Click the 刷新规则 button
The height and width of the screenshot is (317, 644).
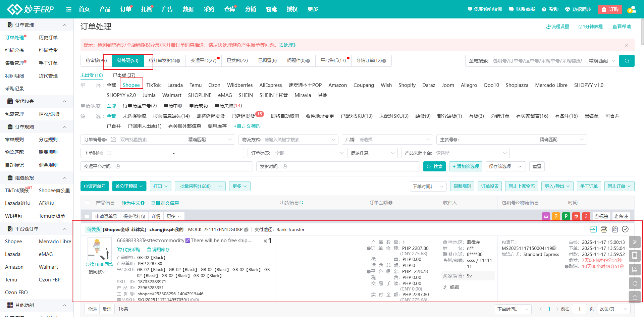(x=462, y=186)
